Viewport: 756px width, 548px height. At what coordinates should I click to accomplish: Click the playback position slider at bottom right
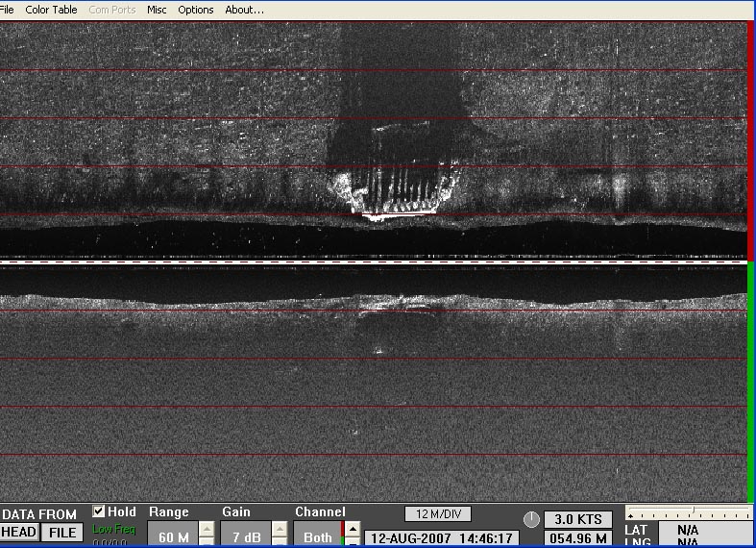pos(688,512)
